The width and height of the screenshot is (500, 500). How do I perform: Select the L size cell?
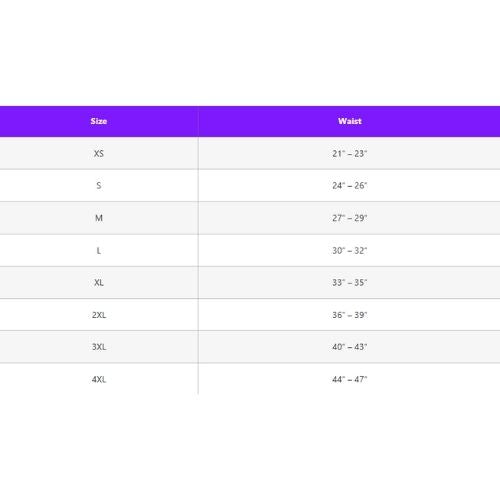[x=99, y=251]
